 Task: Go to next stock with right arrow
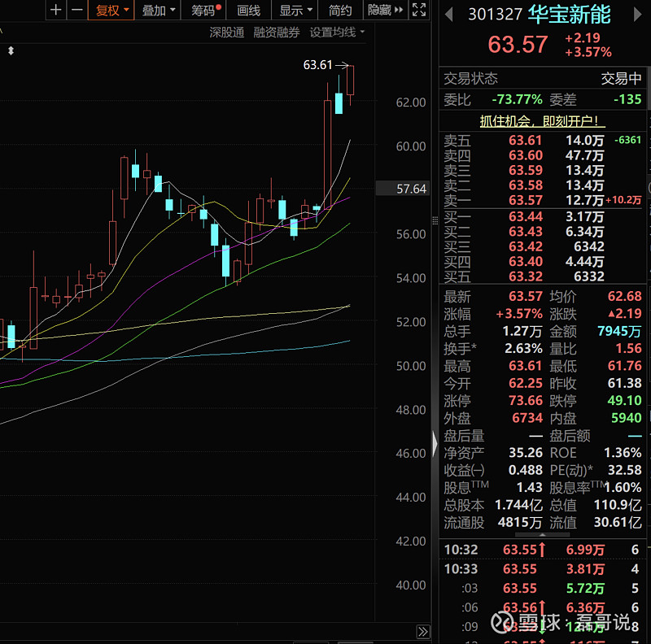(638, 15)
